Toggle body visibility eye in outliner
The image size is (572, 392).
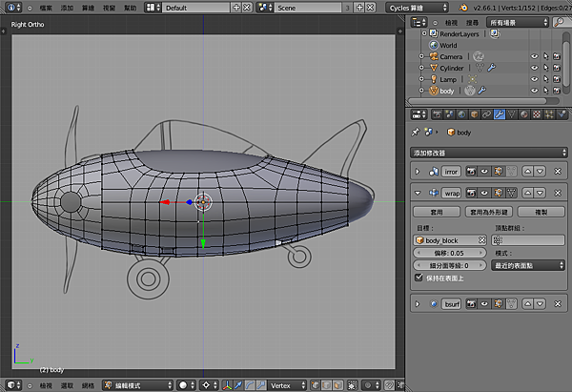pos(535,91)
